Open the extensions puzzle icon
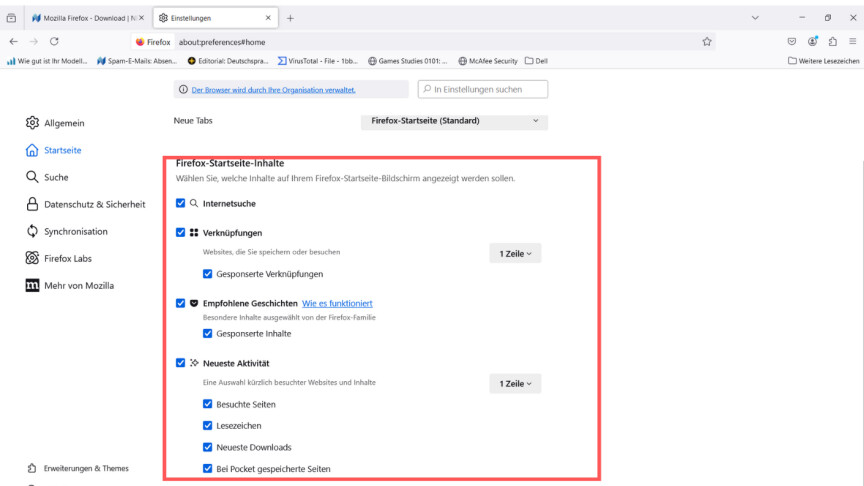Viewport: 864px width, 486px height. point(833,41)
